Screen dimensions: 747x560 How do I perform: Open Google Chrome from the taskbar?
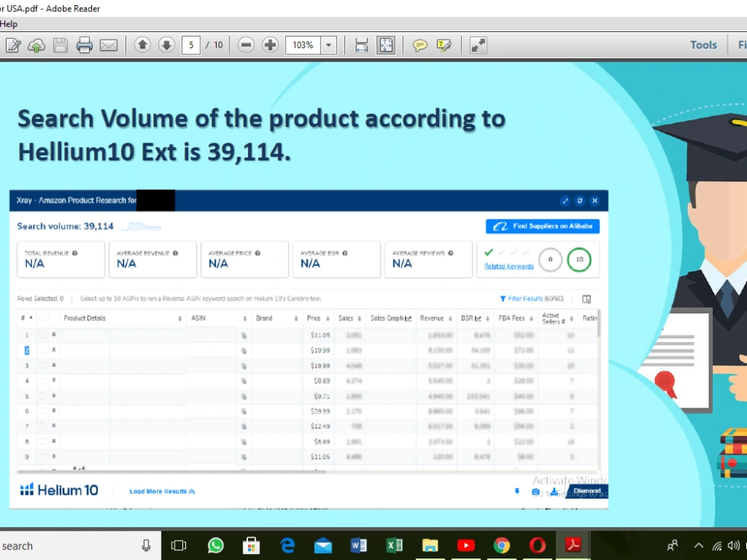pyautogui.click(x=501, y=545)
